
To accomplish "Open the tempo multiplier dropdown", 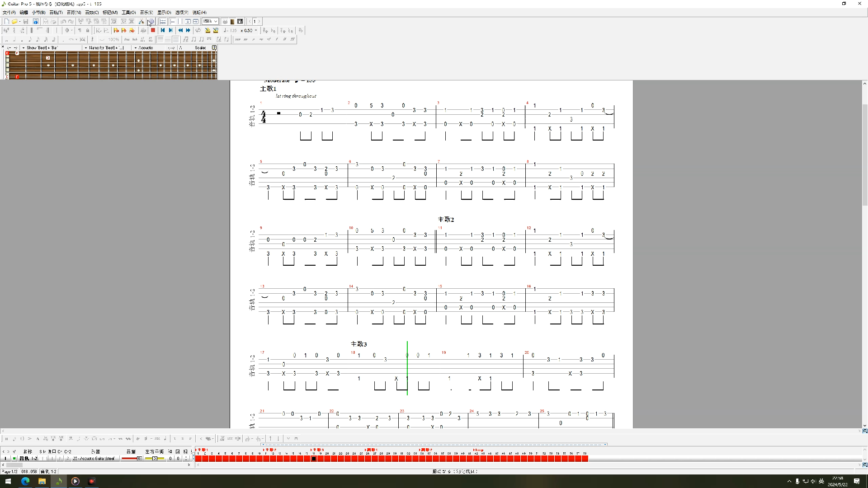I will pos(256,30).
